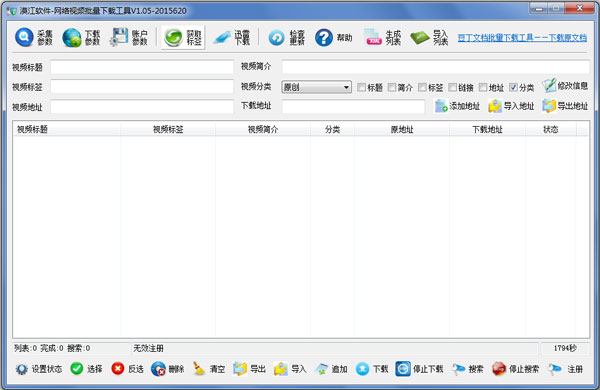
Task: Launch 迅雷下载 Thunder download
Action: (231, 38)
